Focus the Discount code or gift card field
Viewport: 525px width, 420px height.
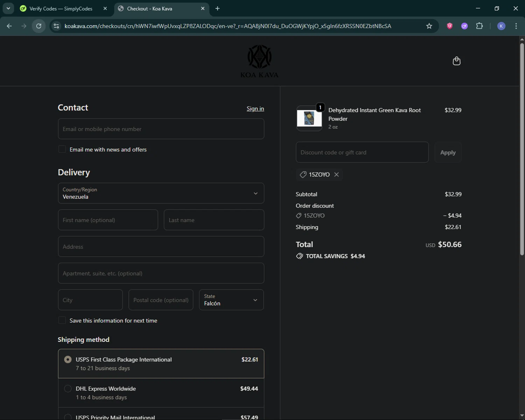pos(362,152)
